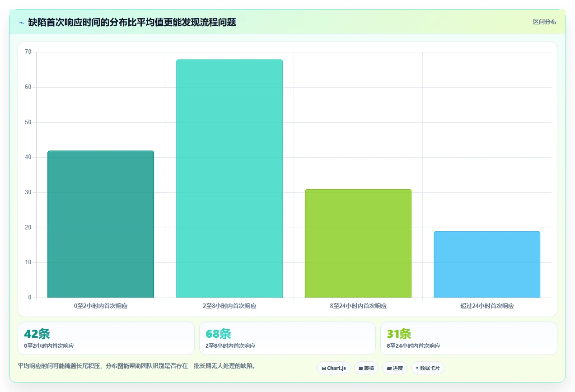Screen dimensions: 575x392
Task: Click the y-axis value 40
Action: pos(28,157)
